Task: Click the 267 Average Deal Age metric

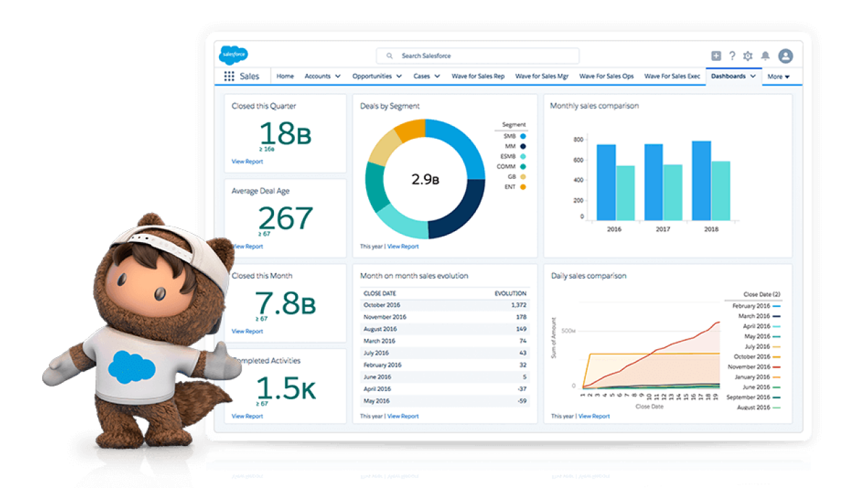Action: click(x=285, y=218)
